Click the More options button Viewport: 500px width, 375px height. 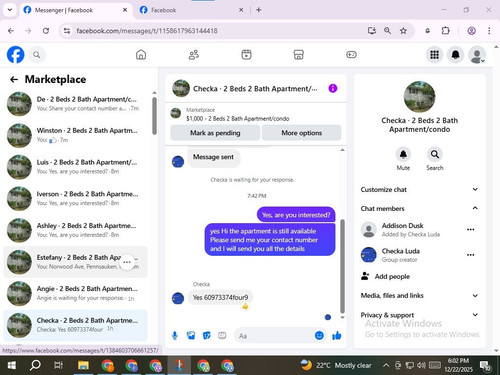point(302,133)
